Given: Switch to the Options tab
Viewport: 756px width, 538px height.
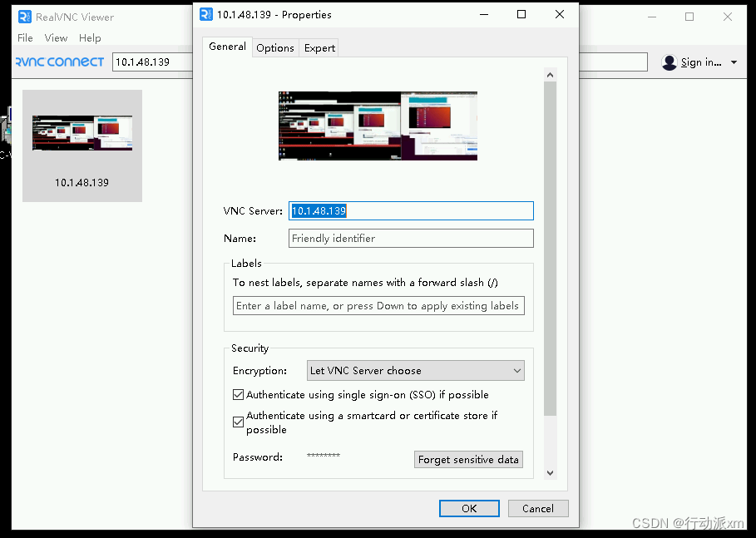Looking at the screenshot, I should pos(274,47).
